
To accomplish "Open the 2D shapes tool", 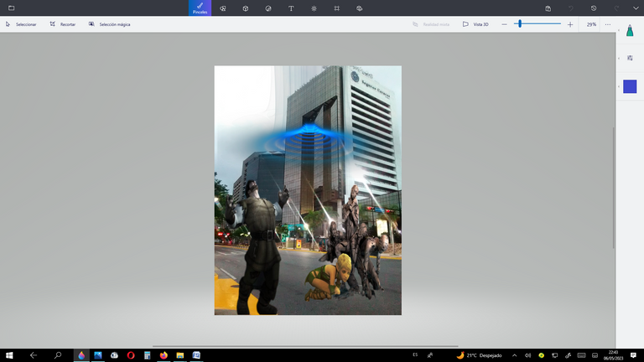I will pyautogui.click(x=222, y=8).
